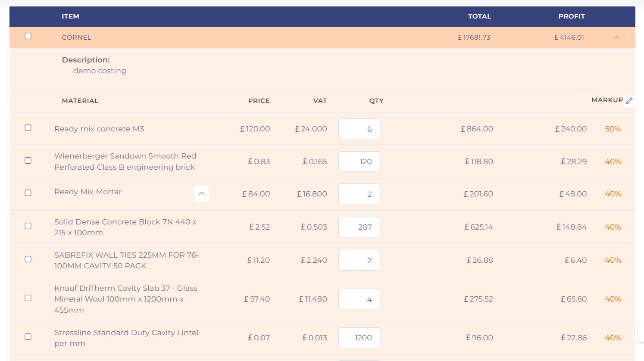Screen dimensions: 644x361
Task: Edit the Stressline Lintel quantity of 1200
Action: point(359,338)
